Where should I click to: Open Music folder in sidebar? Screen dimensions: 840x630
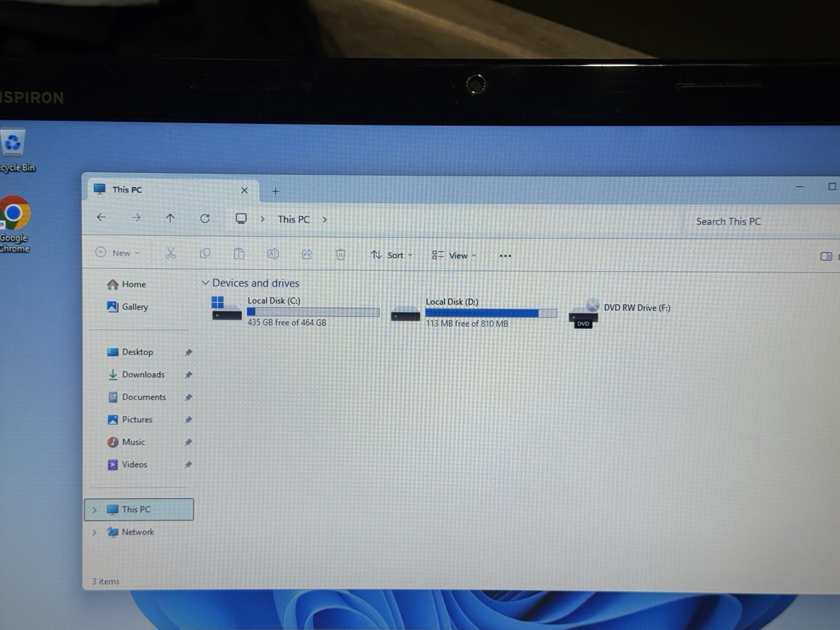click(126, 442)
